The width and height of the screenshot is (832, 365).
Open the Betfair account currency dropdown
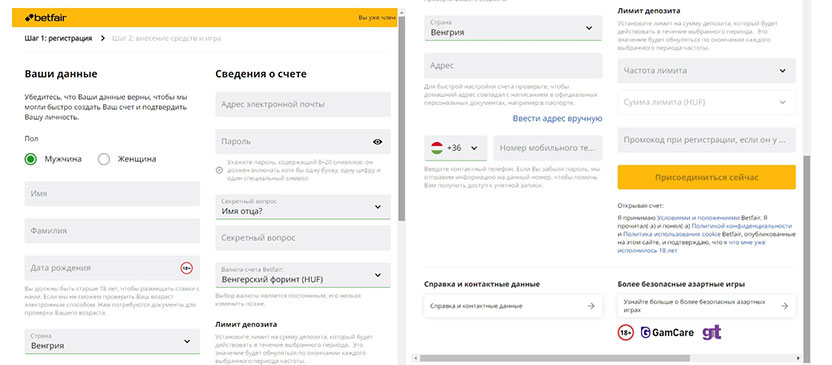[303, 275]
